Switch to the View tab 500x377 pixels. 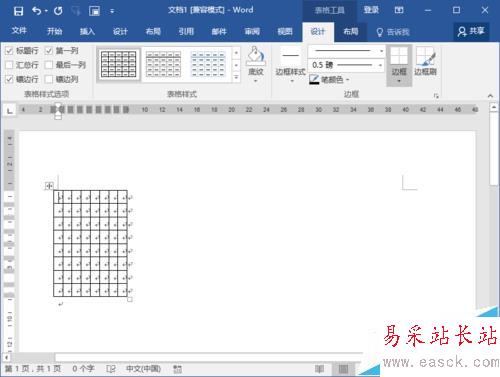point(285,32)
